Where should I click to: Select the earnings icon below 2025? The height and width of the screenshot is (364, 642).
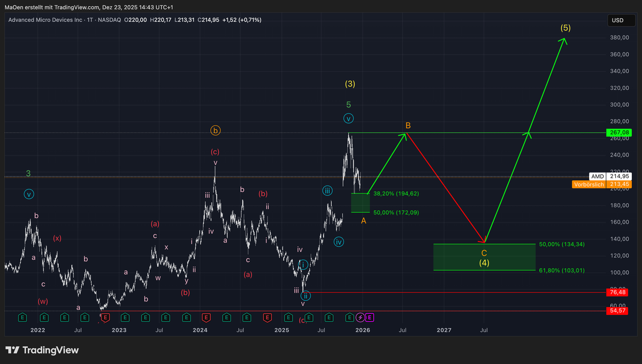point(288,317)
